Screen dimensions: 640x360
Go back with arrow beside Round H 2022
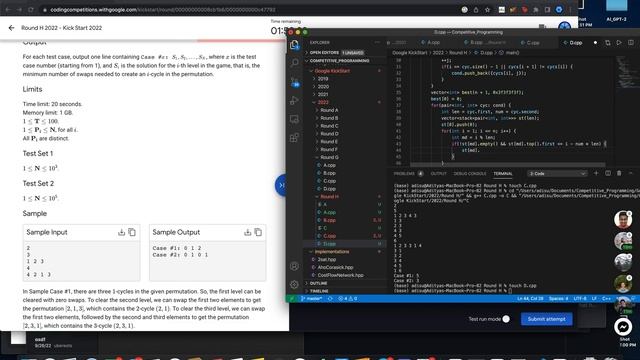(x=11, y=28)
